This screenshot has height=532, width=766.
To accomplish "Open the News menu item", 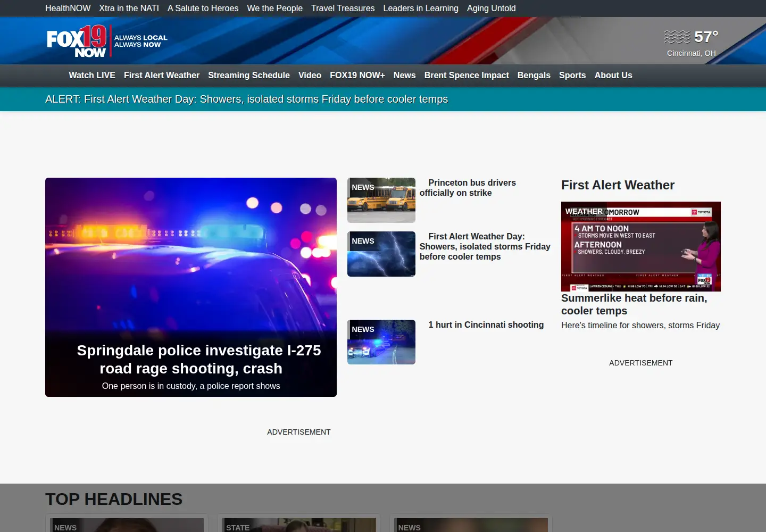I will [404, 75].
